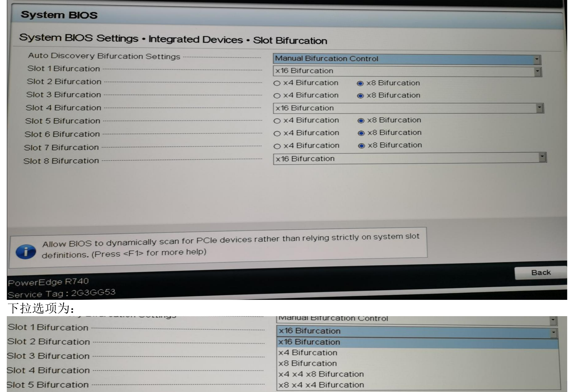Click the Slot 6 Bifurcation label

62,134
